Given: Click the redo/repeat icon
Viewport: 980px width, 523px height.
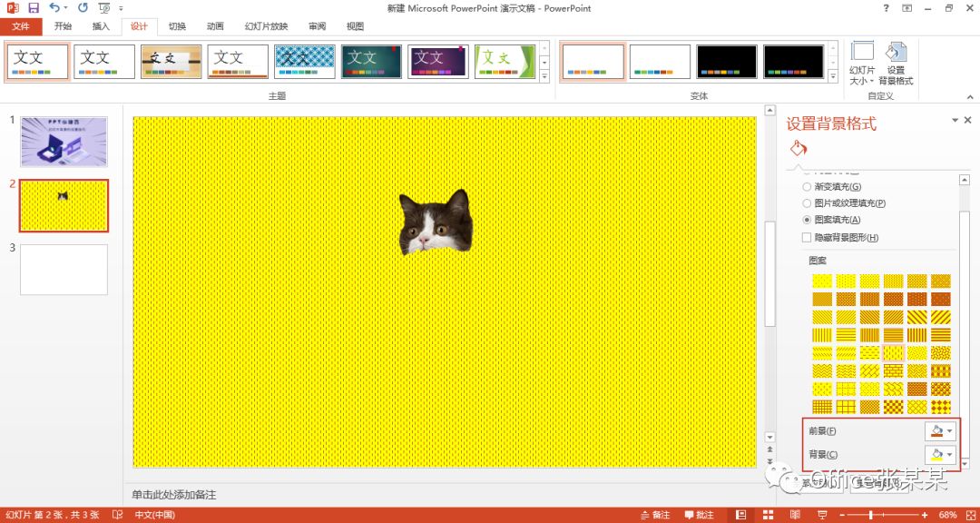Looking at the screenshot, I should [x=83, y=8].
